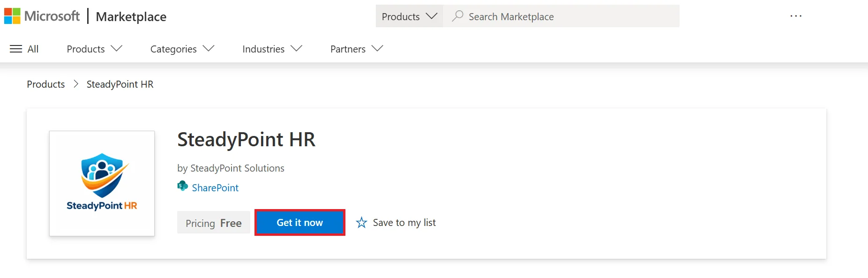This screenshot has height=278, width=868.
Task: Open the Products search scope dropdown
Action: 409,16
